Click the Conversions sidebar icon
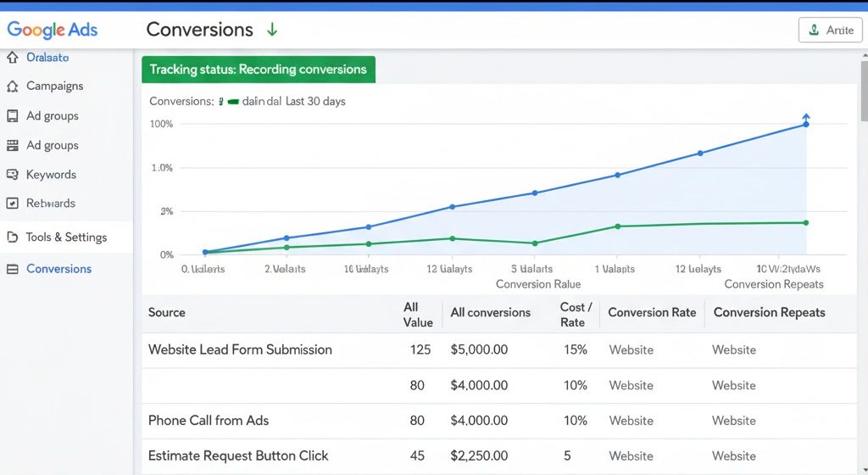 coord(12,269)
